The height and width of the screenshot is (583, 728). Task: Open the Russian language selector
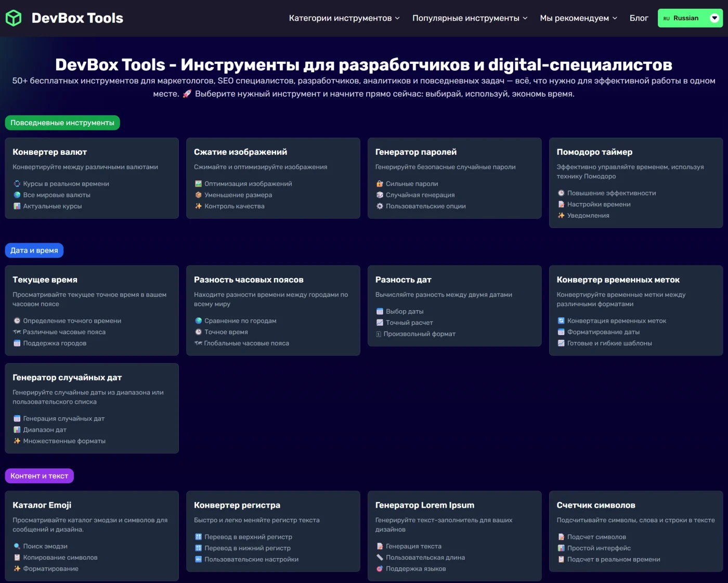click(690, 18)
